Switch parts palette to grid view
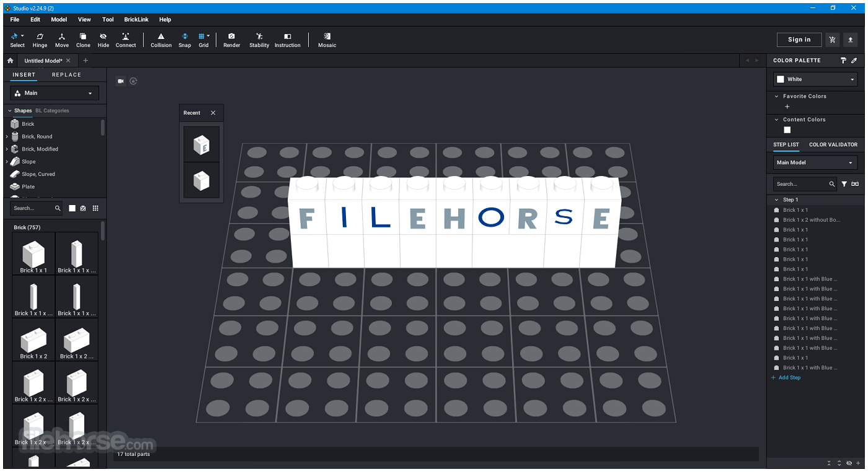The height and width of the screenshot is (472, 868). pos(95,208)
